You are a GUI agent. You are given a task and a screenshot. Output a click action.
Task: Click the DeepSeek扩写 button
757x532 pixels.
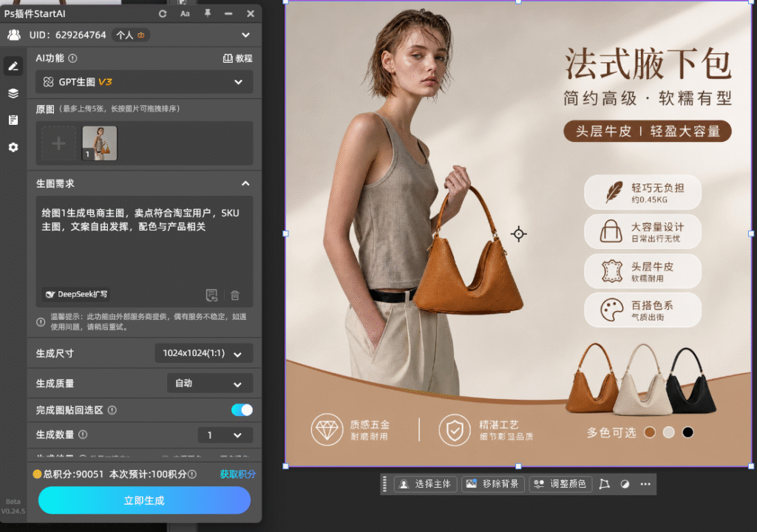point(76,294)
